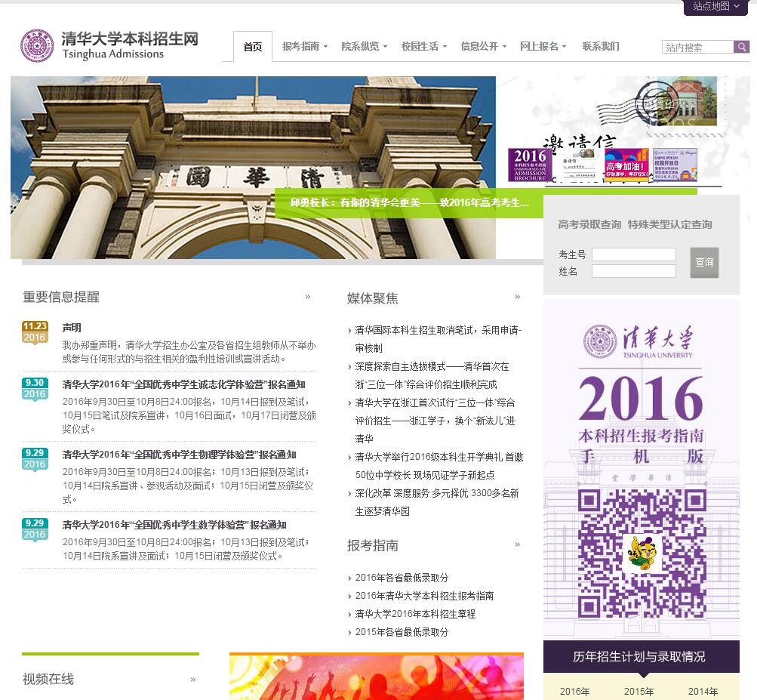Click the 查询 button
Screen dimensions: 757x700
[x=704, y=262]
